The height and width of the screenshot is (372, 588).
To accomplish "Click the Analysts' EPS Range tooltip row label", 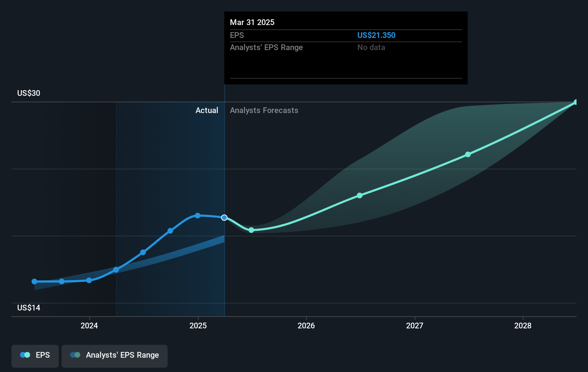I will (x=266, y=48).
